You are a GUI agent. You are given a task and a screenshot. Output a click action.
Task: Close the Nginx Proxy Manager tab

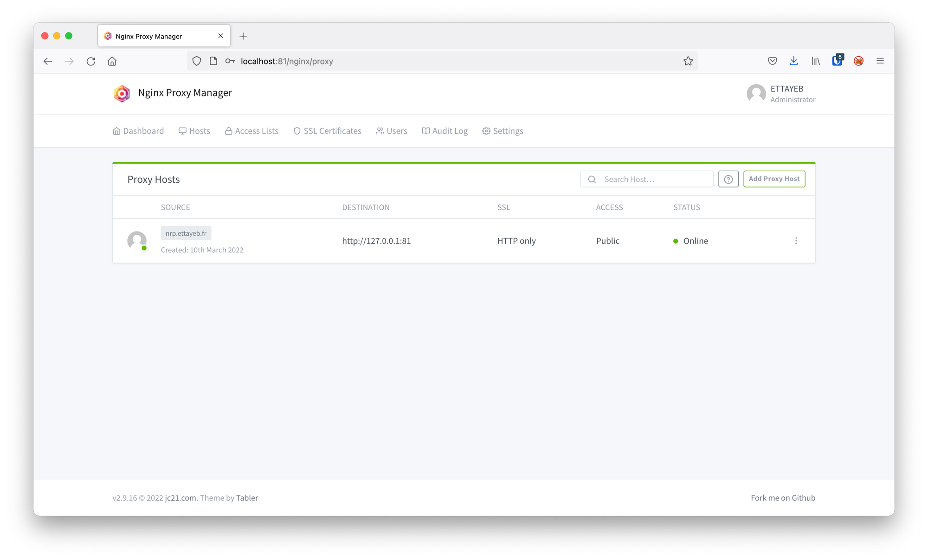point(221,36)
